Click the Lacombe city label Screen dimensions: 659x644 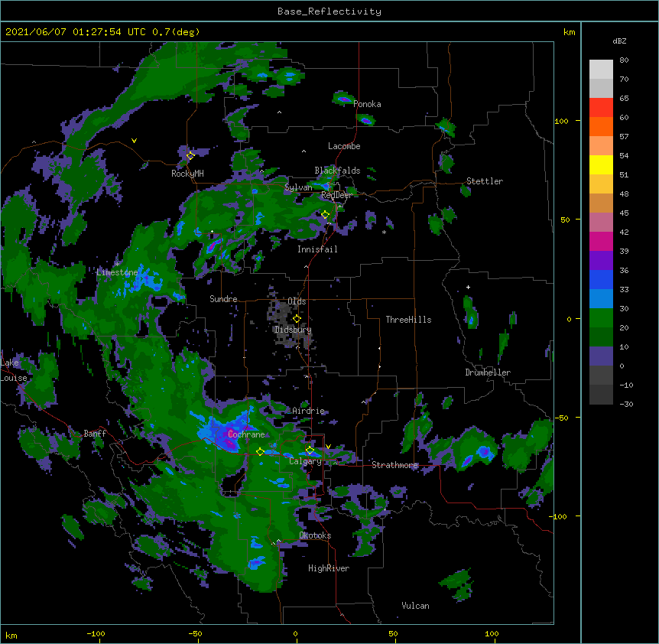click(344, 146)
